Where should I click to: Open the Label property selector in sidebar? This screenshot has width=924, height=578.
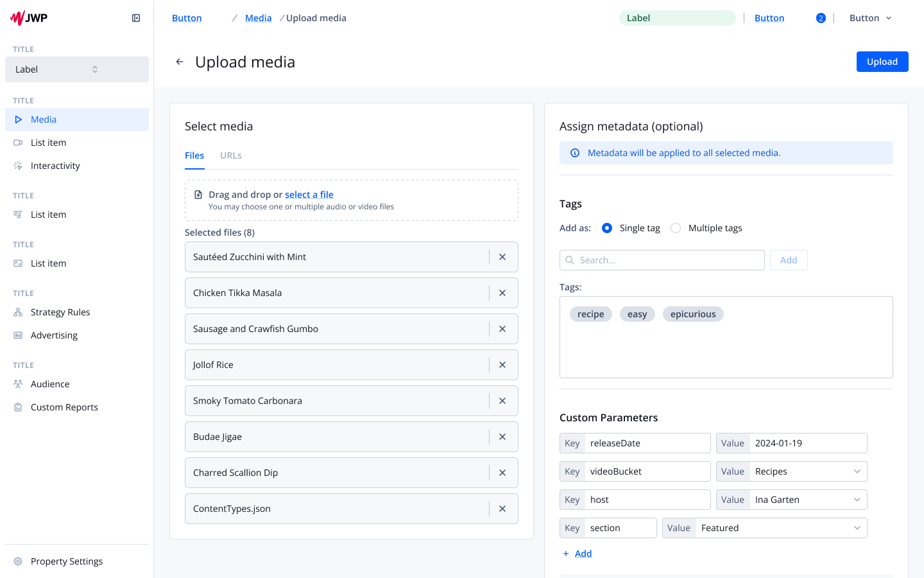pos(77,69)
